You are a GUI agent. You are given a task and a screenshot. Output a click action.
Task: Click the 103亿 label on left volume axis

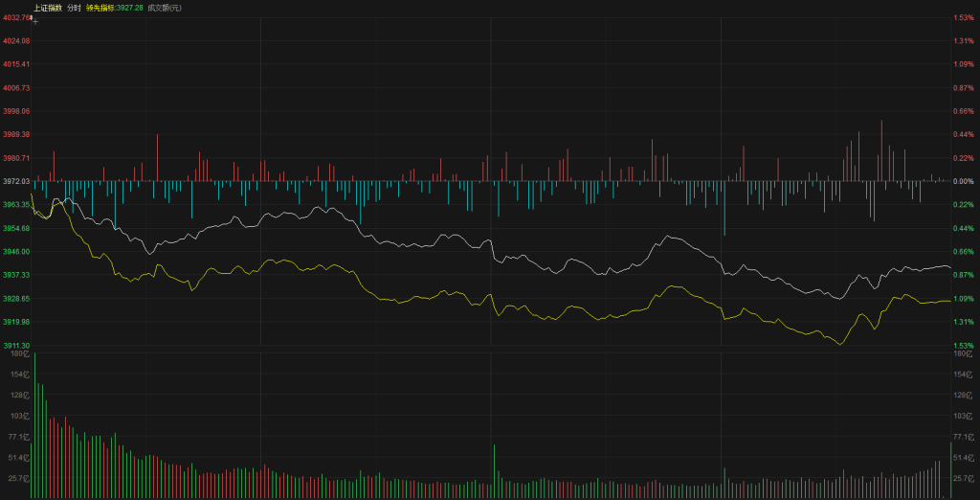[19, 416]
